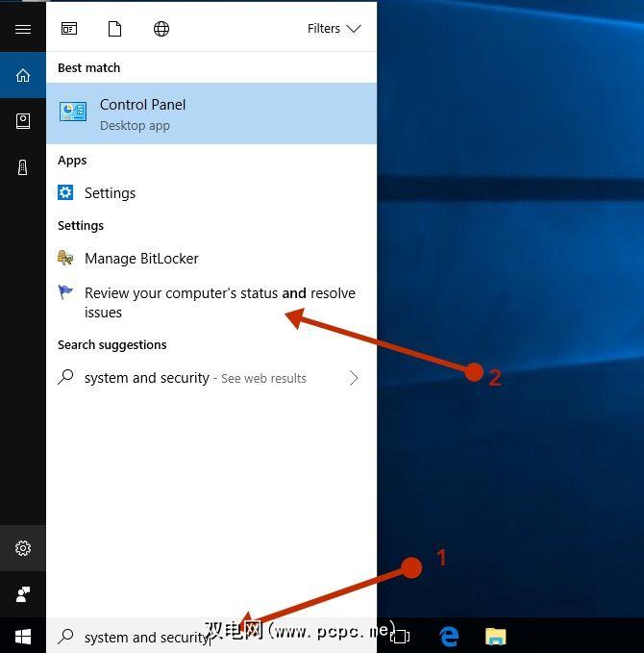Viewport: 644px width, 653px height.
Task: Filter search results by Apps
Action: click(69, 29)
